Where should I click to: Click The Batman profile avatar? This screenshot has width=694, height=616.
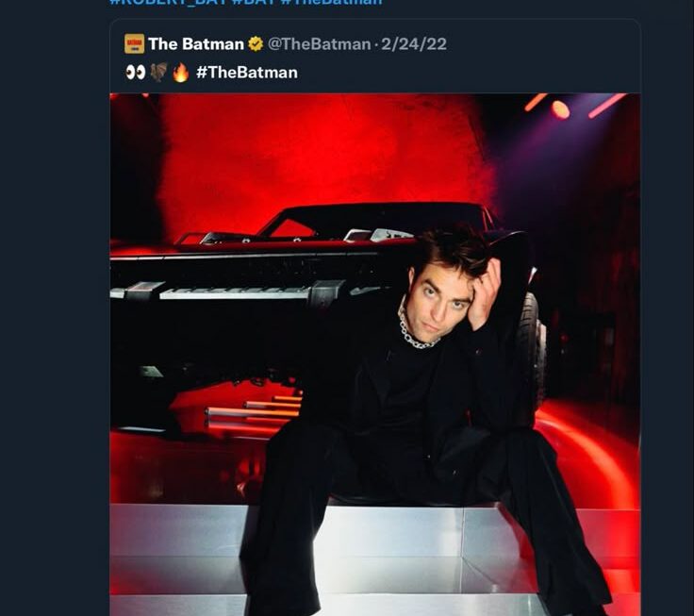point(134,43)
